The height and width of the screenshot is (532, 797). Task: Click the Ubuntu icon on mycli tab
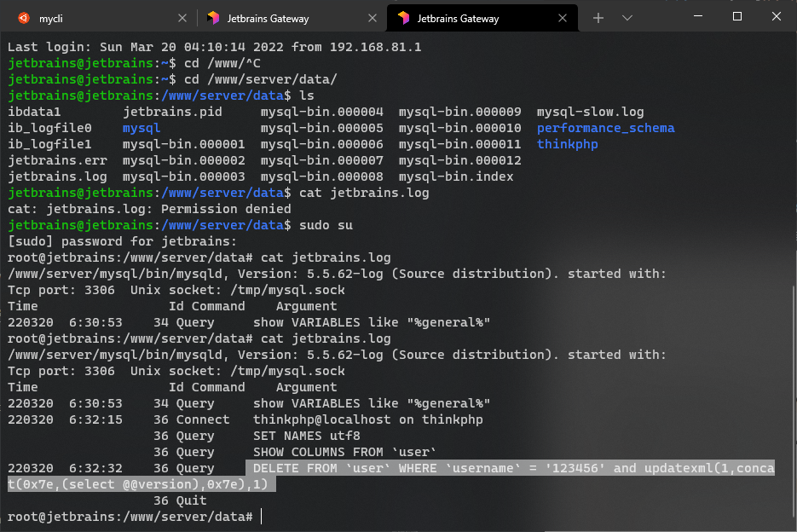coord(23,18)
